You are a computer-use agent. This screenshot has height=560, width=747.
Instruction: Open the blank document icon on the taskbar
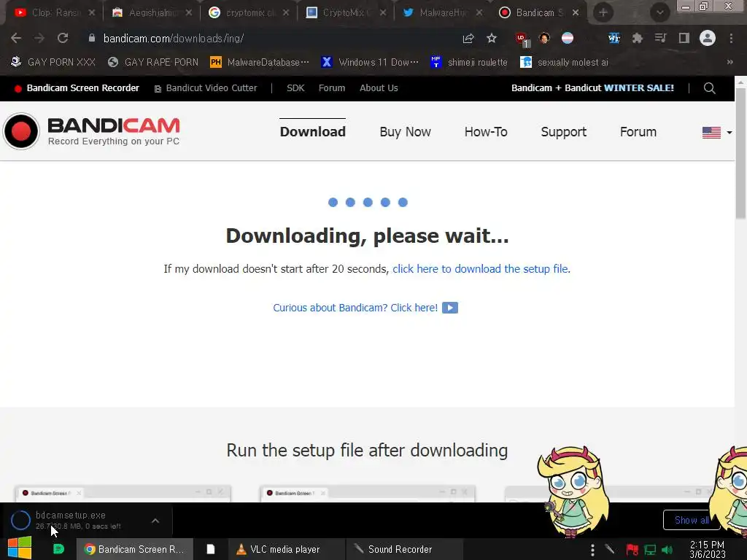tap(210, 549)
